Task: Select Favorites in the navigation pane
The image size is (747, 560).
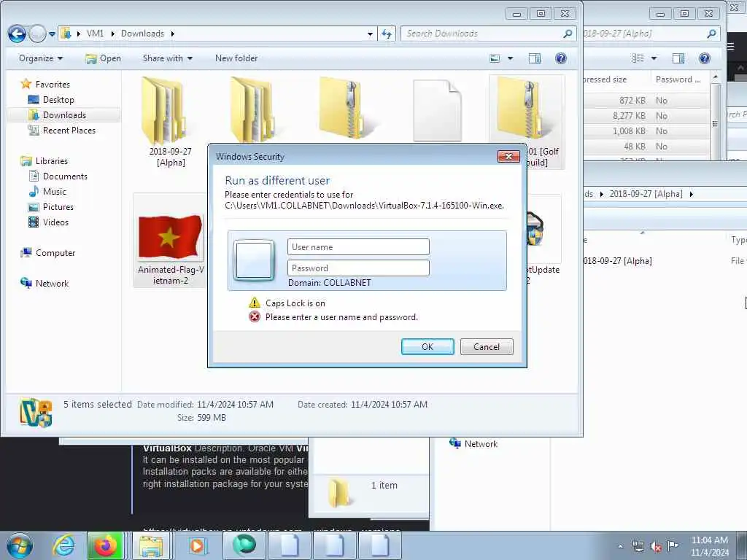Action: (45, 85)
